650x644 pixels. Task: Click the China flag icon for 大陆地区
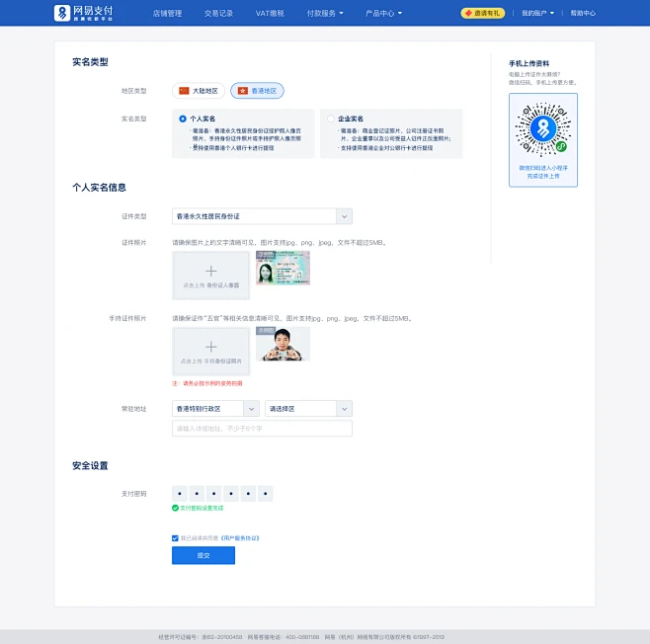(x=184, y=90)
